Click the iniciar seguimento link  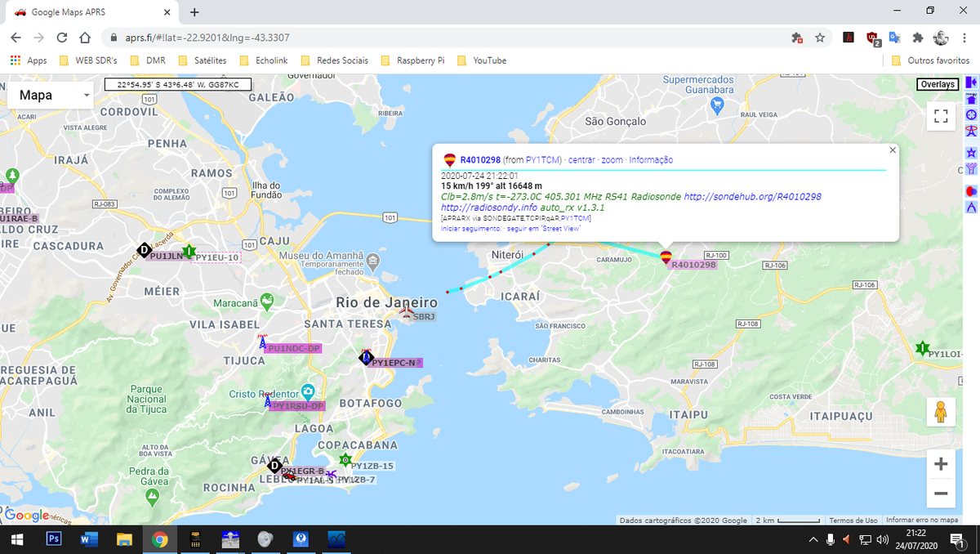coord(471,229)
